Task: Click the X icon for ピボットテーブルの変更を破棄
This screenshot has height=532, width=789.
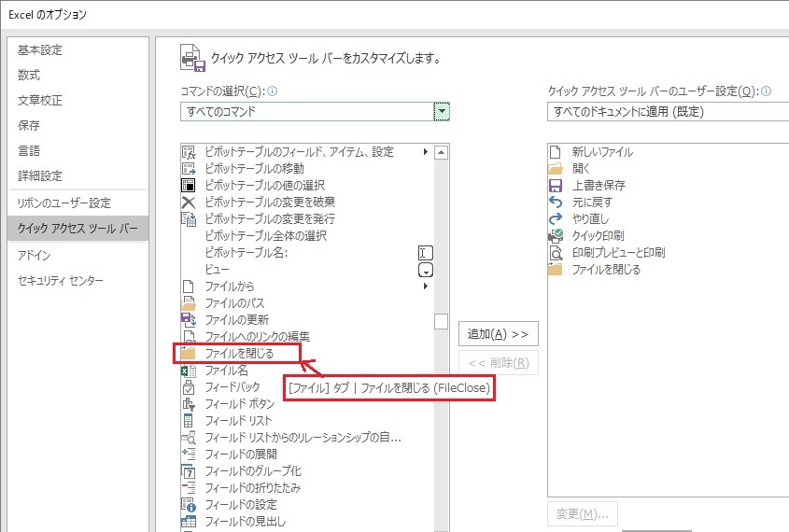Action: 189,203
